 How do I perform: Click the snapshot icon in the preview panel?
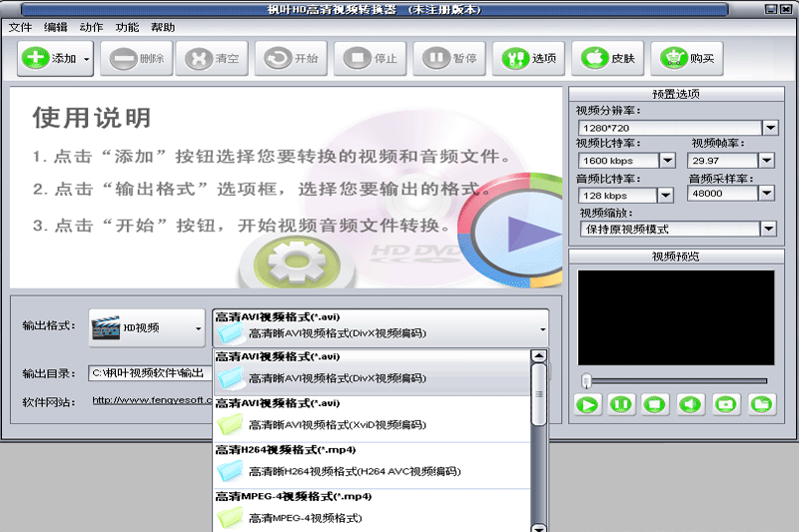click(726, 404)
